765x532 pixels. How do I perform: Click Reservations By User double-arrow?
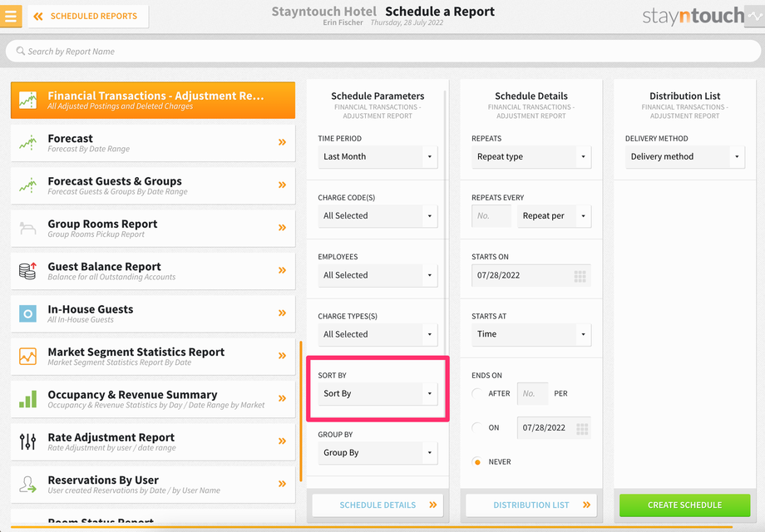click(282, 484)
